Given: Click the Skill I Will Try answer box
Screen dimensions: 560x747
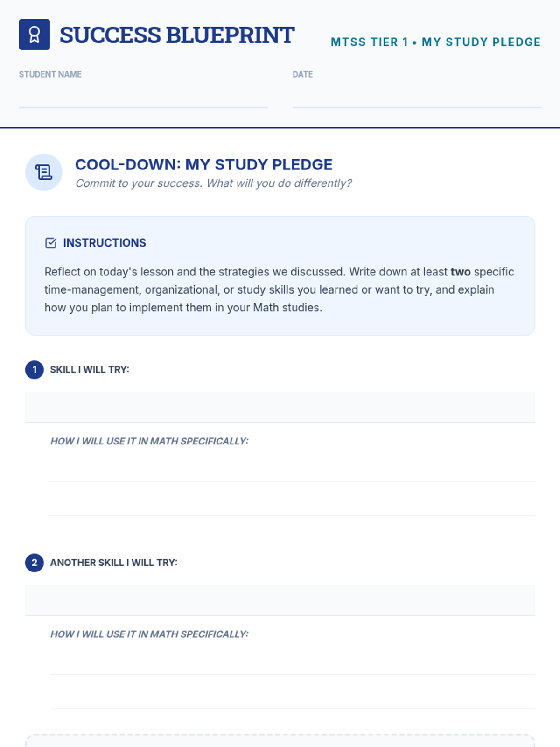Looking at the screenshot, I should [x=280, y=407].
